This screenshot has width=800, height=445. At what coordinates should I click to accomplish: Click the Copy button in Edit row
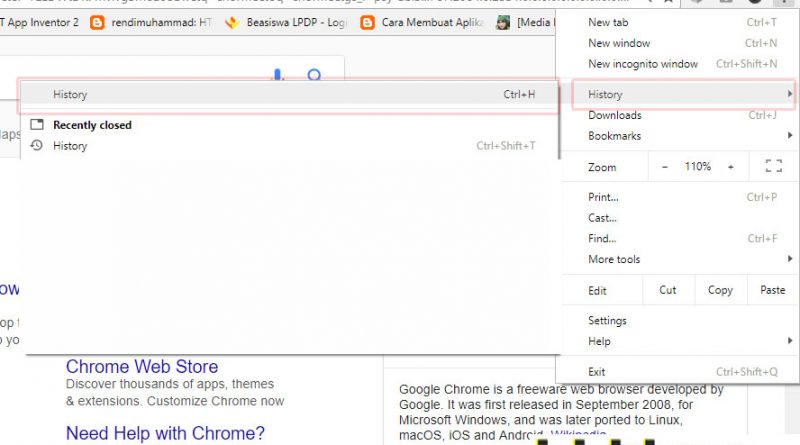coord(720,290)
